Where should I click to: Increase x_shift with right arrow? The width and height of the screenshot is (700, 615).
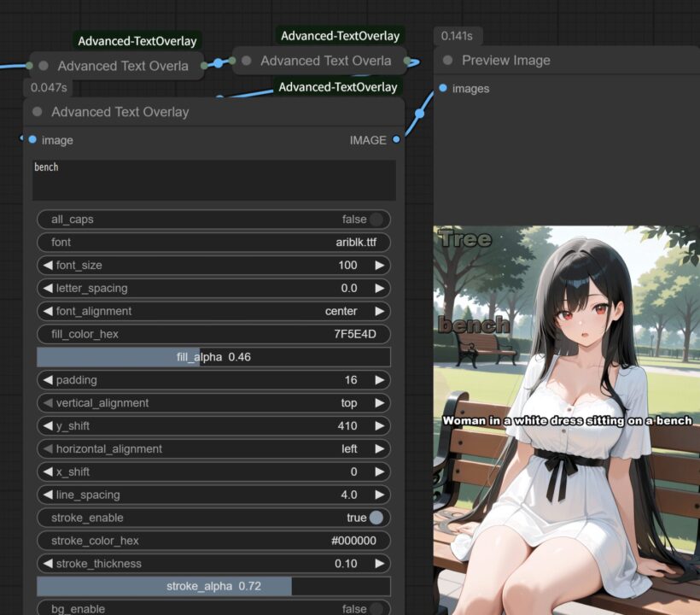click(380, 471)
